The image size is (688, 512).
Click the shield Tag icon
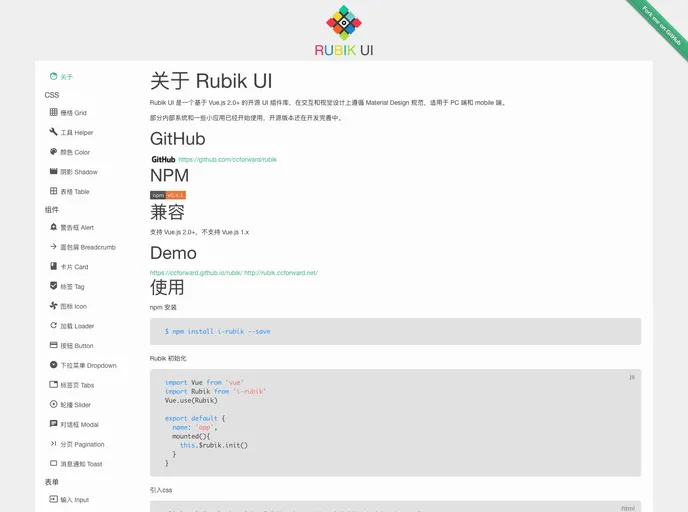pyautogui.click(x=54, y=286)
